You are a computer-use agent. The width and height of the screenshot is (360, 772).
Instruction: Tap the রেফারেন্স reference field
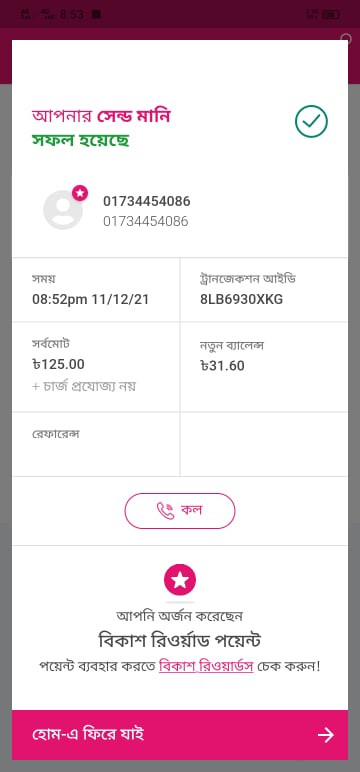[x=96, y=445]
